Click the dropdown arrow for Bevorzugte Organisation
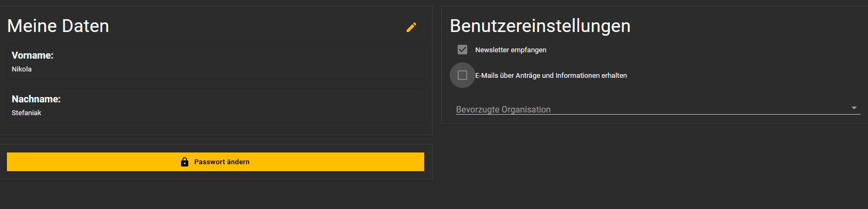The image size is (868, 209). pos(854,108)
